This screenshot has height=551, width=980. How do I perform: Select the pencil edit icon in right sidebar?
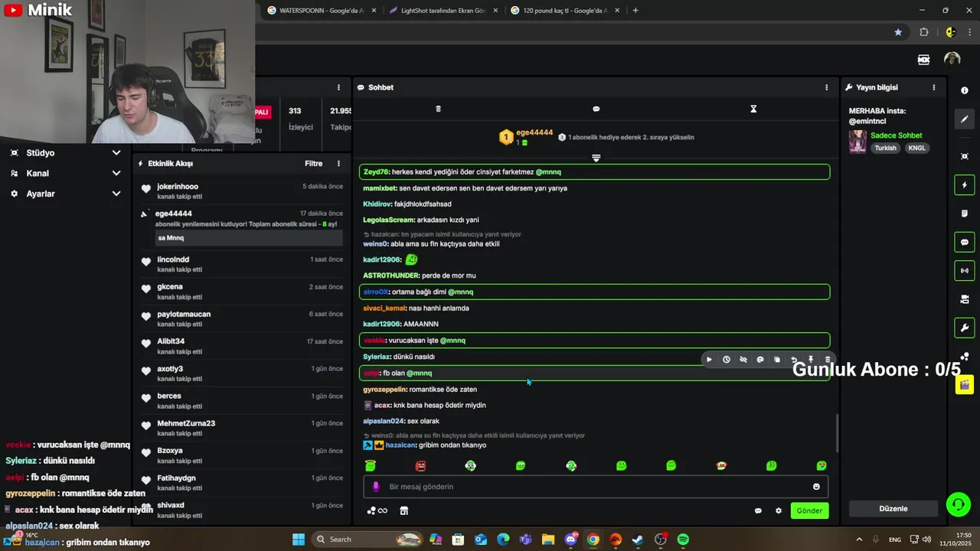click(x=964, y=119)
